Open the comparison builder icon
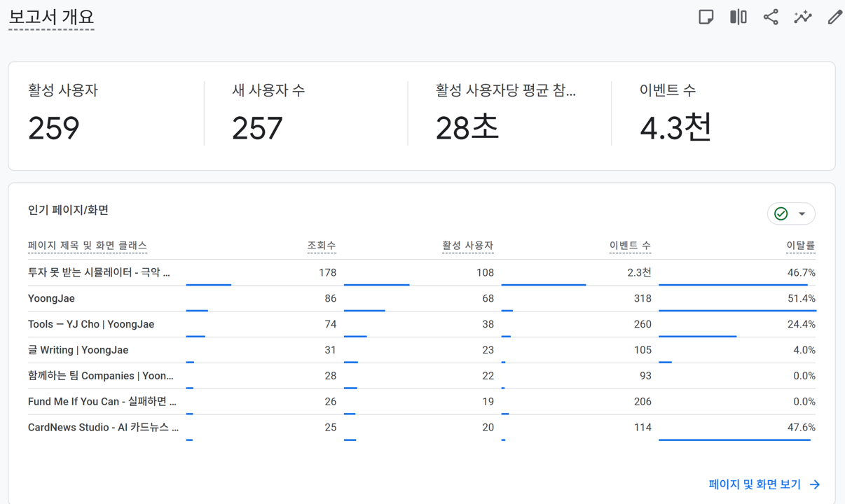Screen dimensions: 845x504 [738, 16]
